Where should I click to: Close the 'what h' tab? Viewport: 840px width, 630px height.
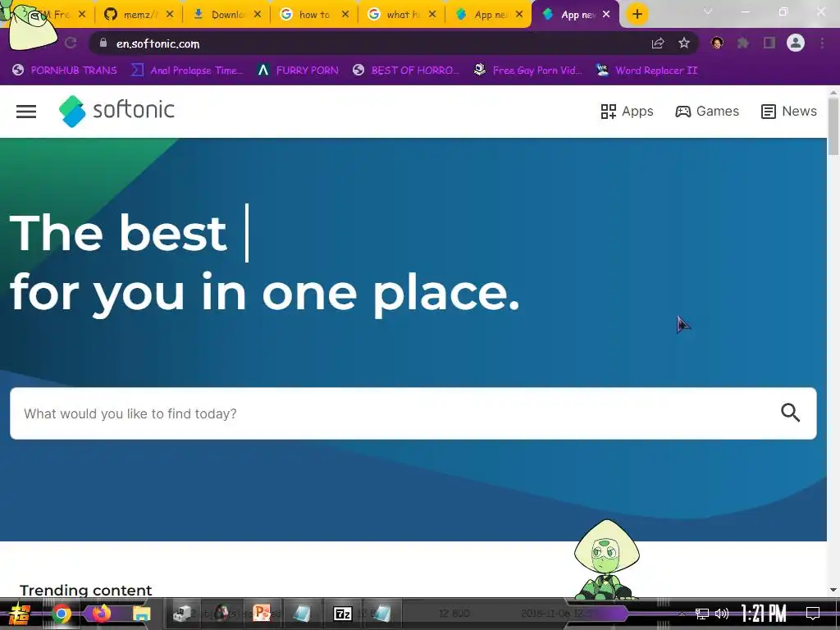pyautogui.click(x=432, y=15)
